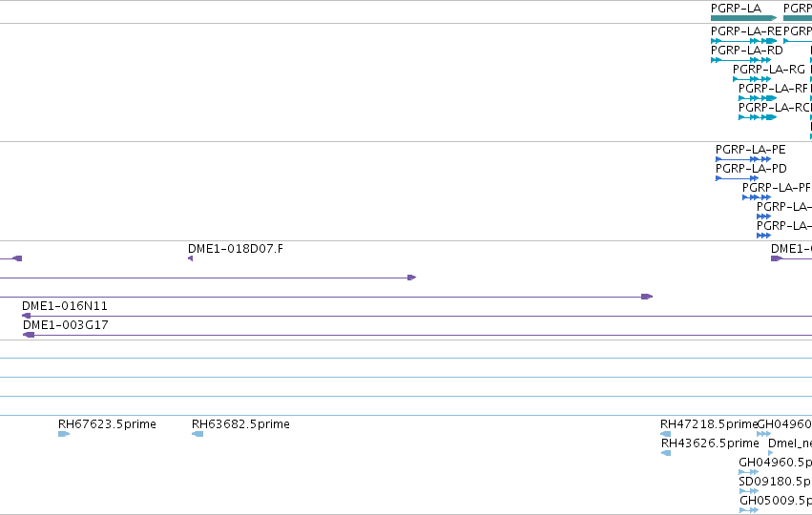Select the RH43626.5prime EST label
The width and height of the screenshot is (812, 515).
click(710, 443)
